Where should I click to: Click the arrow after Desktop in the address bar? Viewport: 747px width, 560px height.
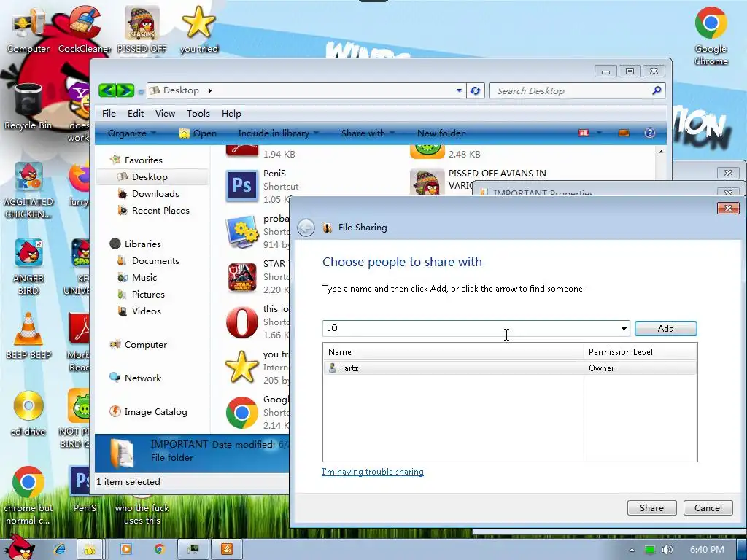(x=209, y=90)
